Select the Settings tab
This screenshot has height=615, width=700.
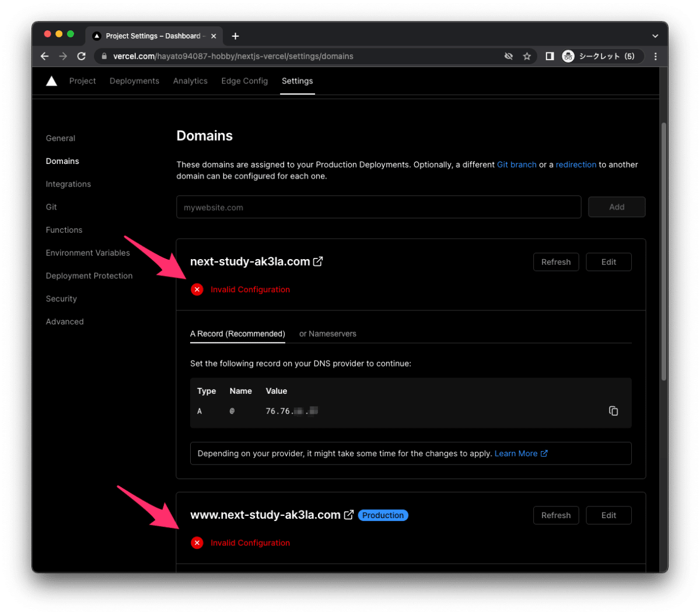[297, 81]
